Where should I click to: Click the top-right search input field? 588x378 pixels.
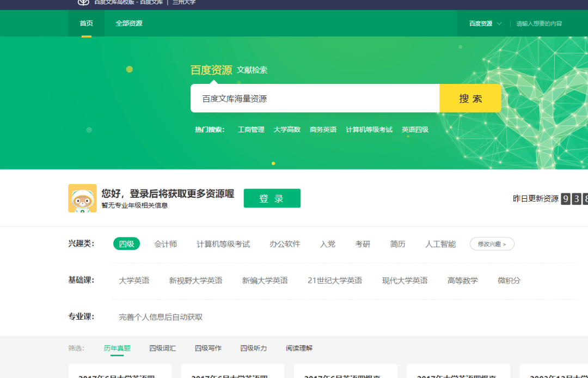tap(539, 23)
